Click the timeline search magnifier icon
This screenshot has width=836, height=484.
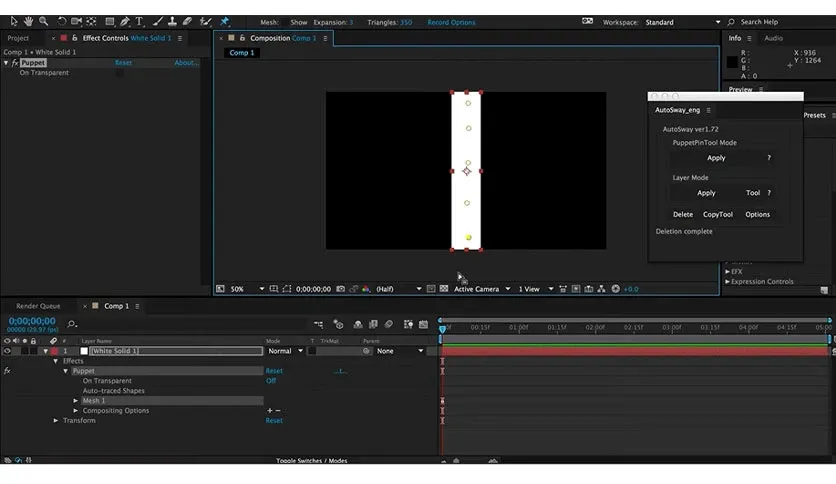tap(72, 324)
